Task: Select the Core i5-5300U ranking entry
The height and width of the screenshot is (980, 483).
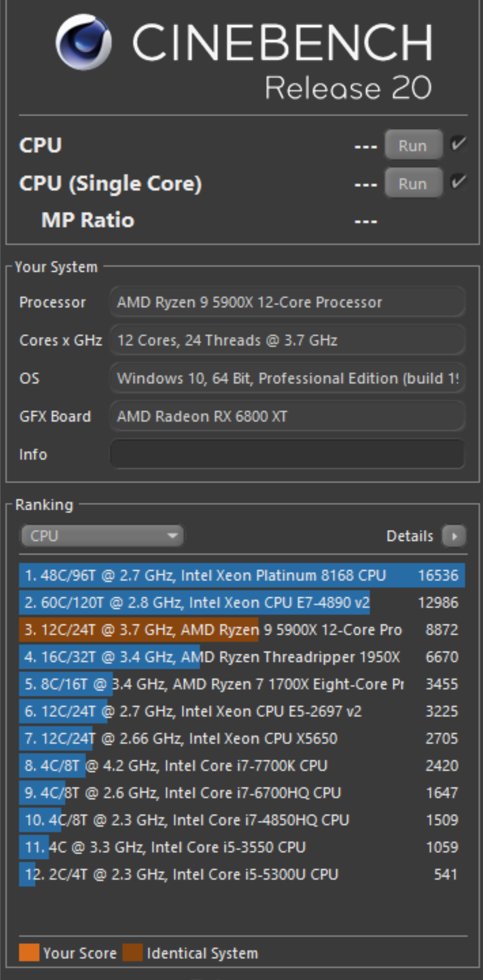Action: coord(242,874)
